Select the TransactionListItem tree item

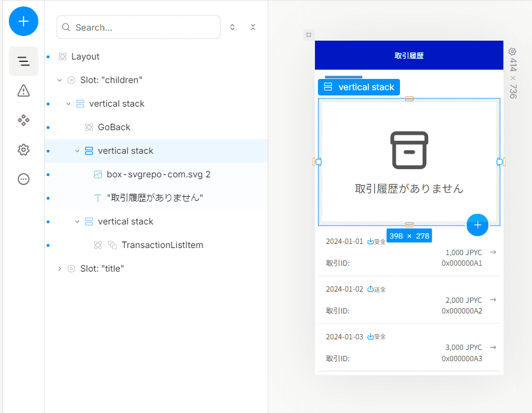click(x=162, y=245)
